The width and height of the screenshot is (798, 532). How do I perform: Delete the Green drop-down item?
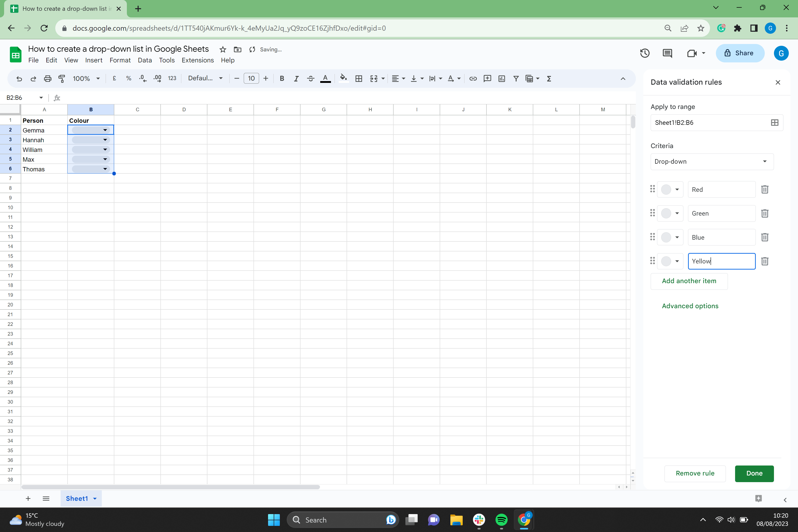[764, 213]
